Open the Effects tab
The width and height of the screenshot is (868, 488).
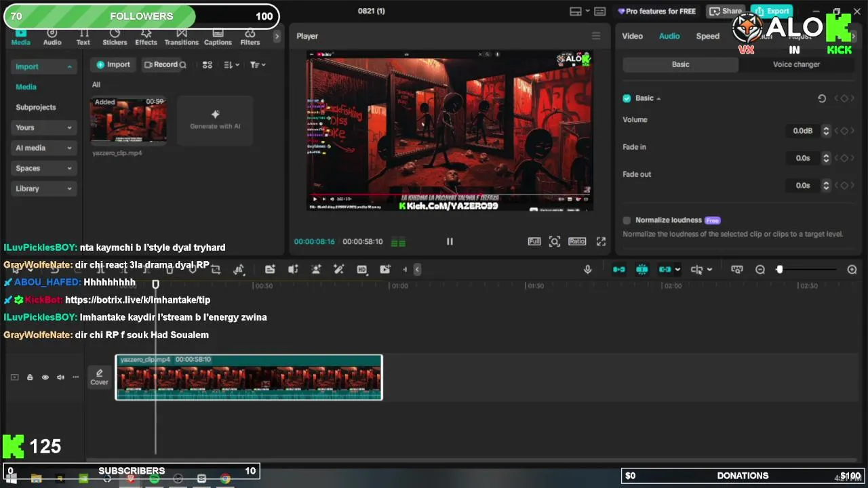click(x=146, y=37)
